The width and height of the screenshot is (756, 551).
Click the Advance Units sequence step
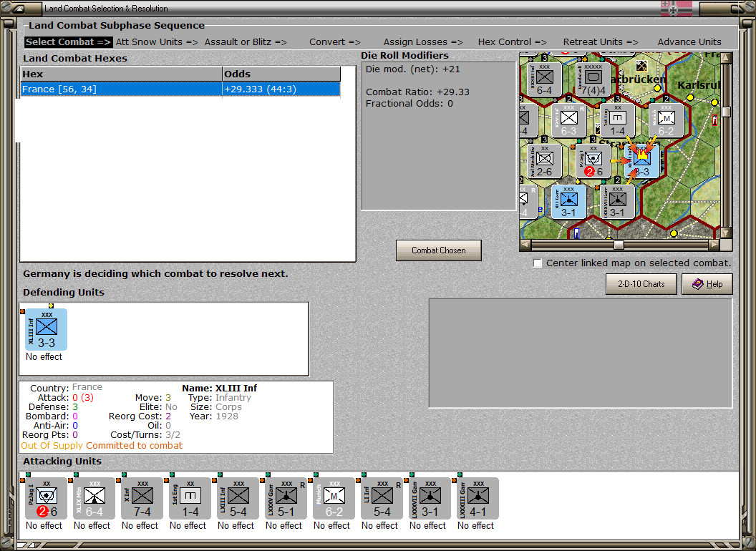689,42
